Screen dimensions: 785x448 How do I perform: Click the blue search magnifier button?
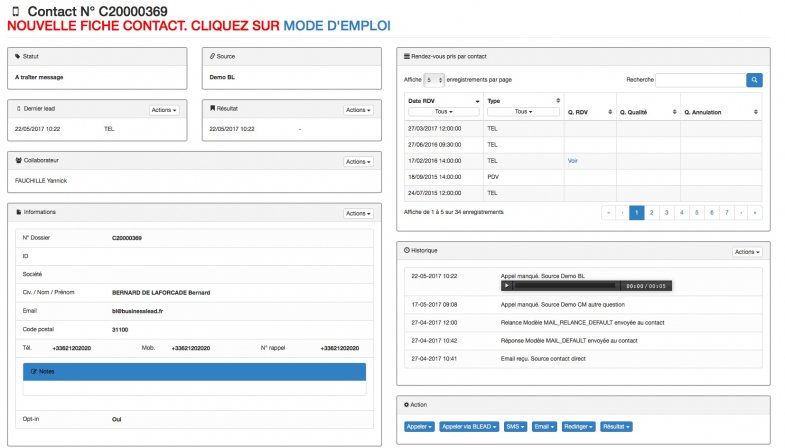coord(754,79)
